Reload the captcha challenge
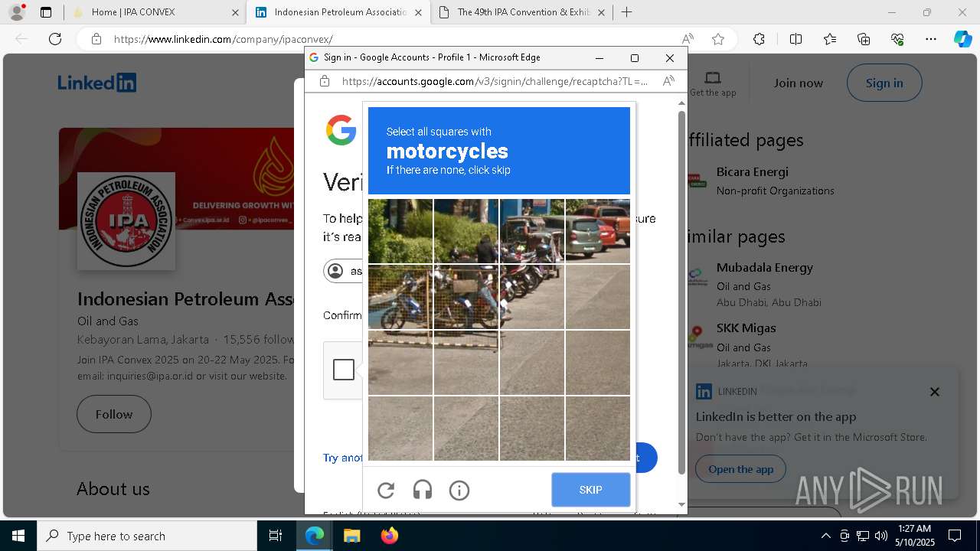980x551 pixels. 387,490
